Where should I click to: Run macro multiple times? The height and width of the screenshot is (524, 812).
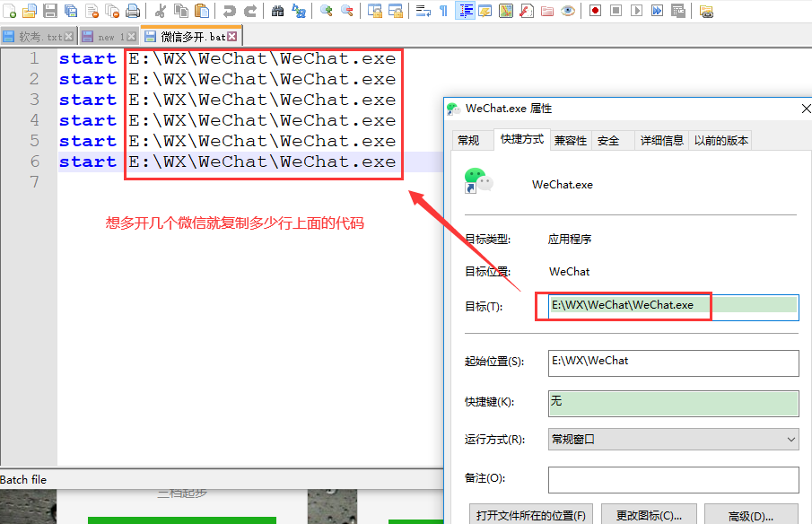point(657,11)
